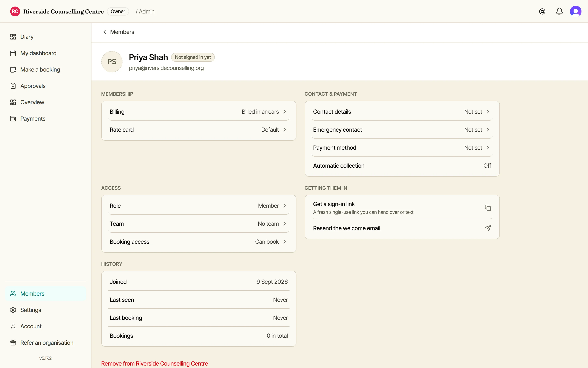This screenshot has width=588, height=368.
Task: Click Resend the welcome email
Action: (x=402, y=228)
